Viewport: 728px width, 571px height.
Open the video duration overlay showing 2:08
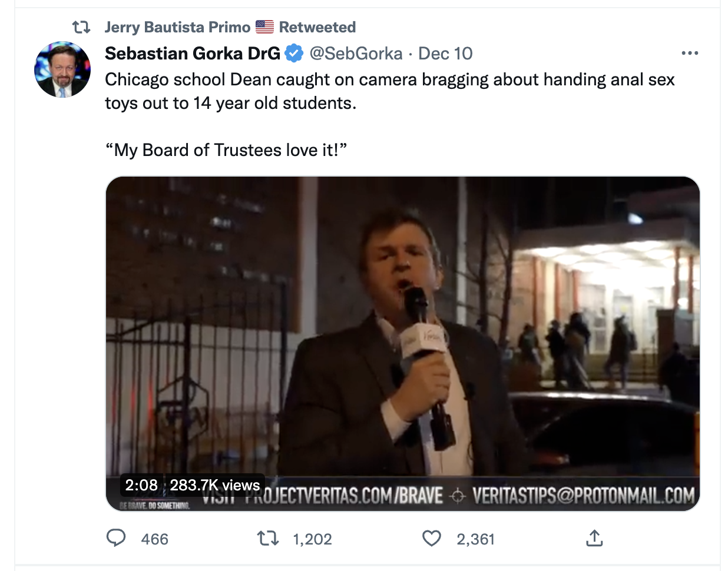tap(140, 486)
